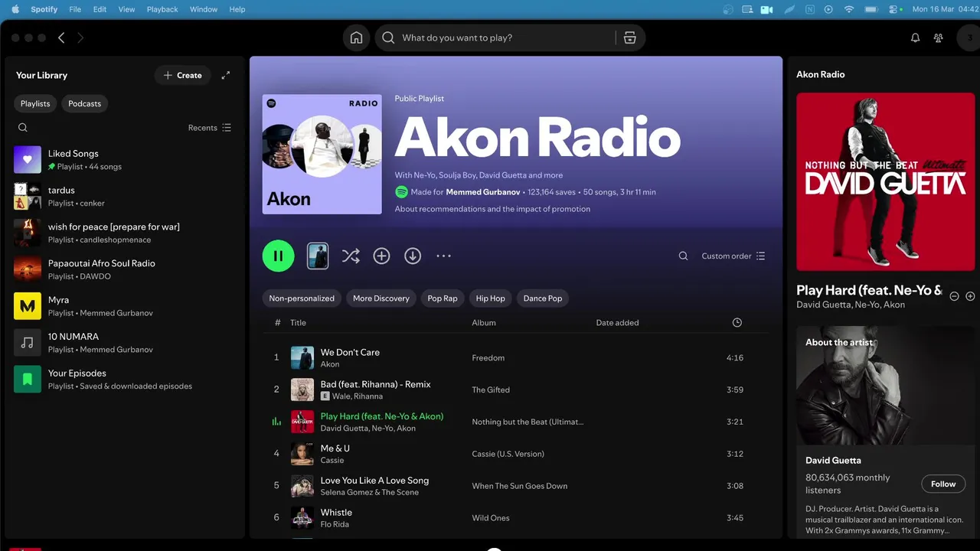Open David Guetta album art in sidebar
The width and height of the screenshot is (980, 551).
coord(885,182)
